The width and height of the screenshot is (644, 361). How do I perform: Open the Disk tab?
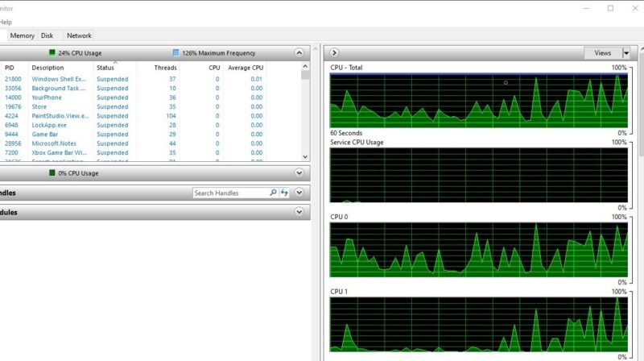pos(47,35)
